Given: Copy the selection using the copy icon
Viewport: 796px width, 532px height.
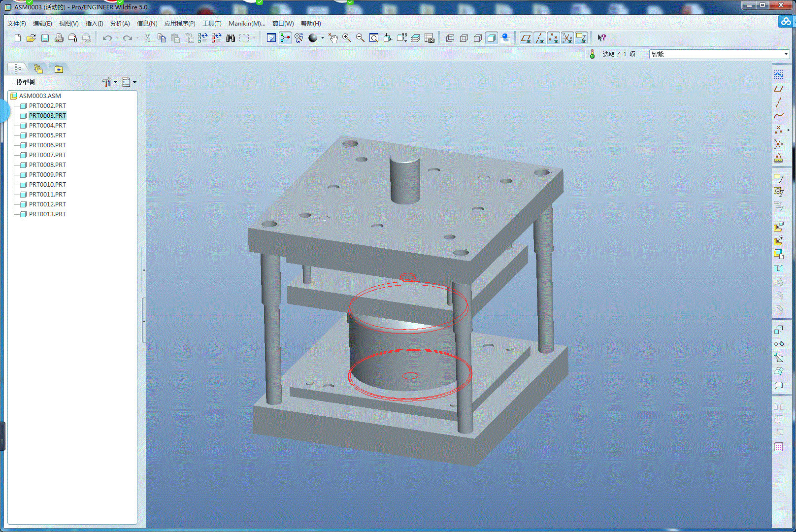Looking at the screenshot, I should coord(162,38).
